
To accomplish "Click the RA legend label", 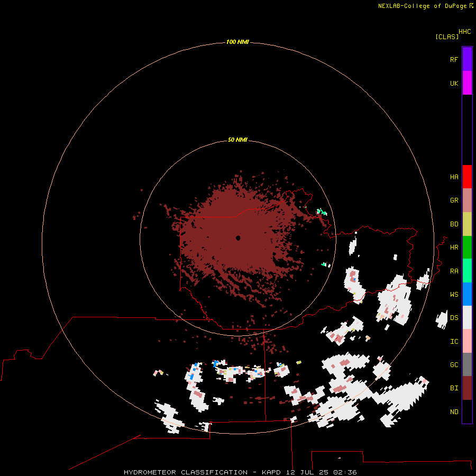I will (x=454, y=271).
